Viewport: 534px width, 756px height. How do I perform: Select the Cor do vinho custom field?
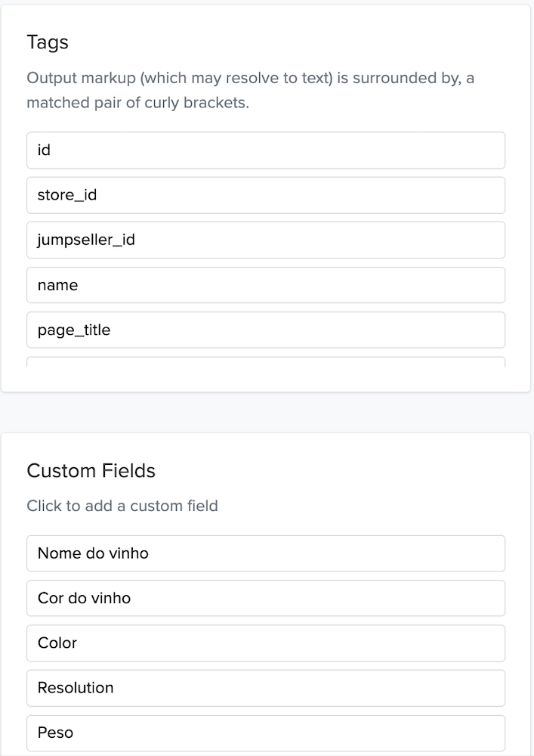(x=266, y=598)
